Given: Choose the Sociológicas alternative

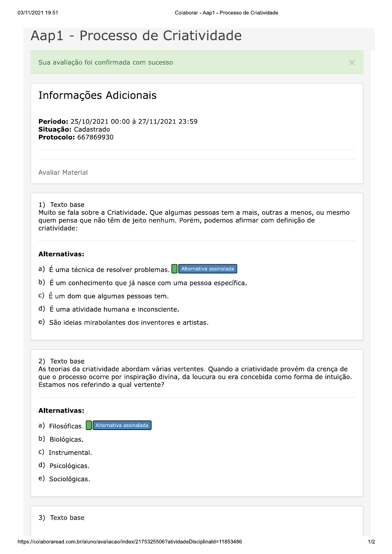Looking at the screenshot, I should pyautogui.click(x=69, y=479).
